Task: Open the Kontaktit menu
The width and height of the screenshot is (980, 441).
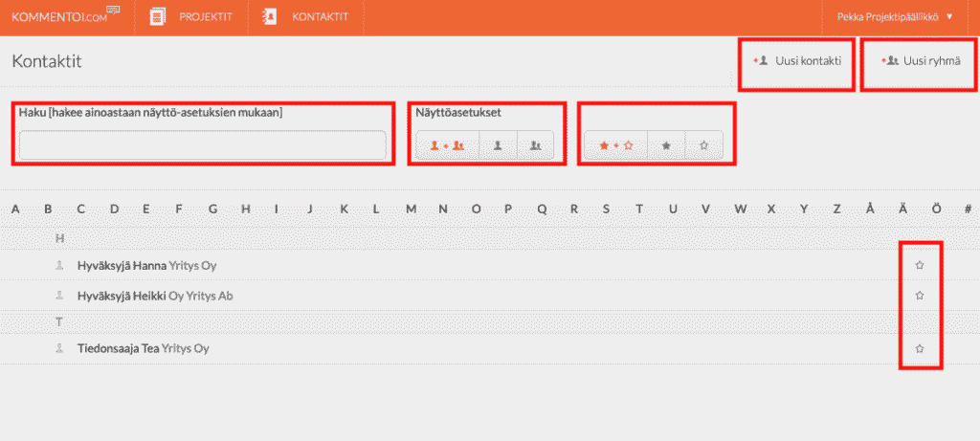Action: pos(306,16)
